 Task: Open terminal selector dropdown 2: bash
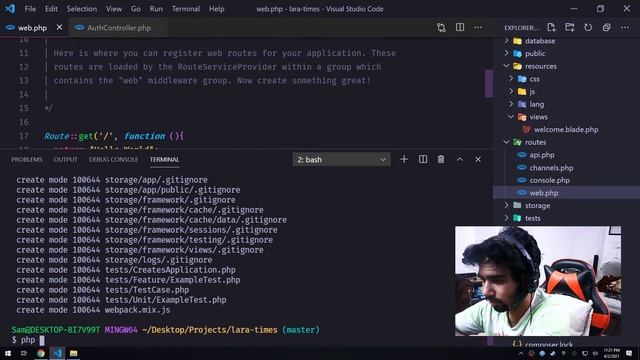pyautogui.click(x=341, y=160)
